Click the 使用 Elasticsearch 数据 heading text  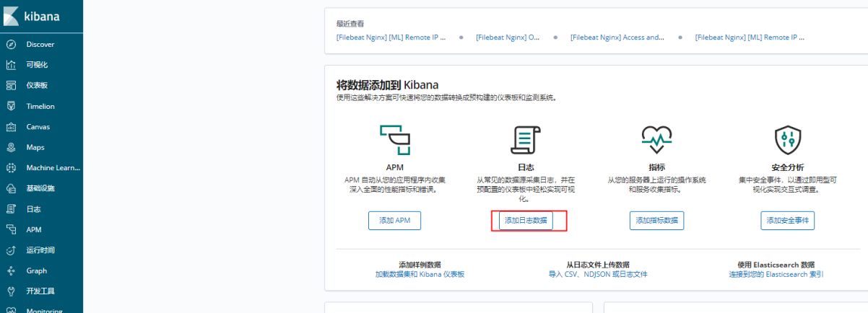pyautogui.click(x=776, y=265)
